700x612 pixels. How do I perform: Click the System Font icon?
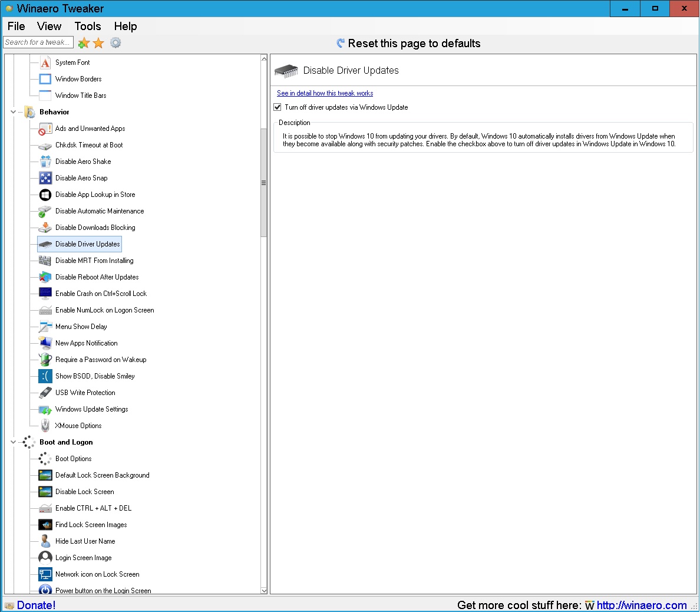click(45, 62)
